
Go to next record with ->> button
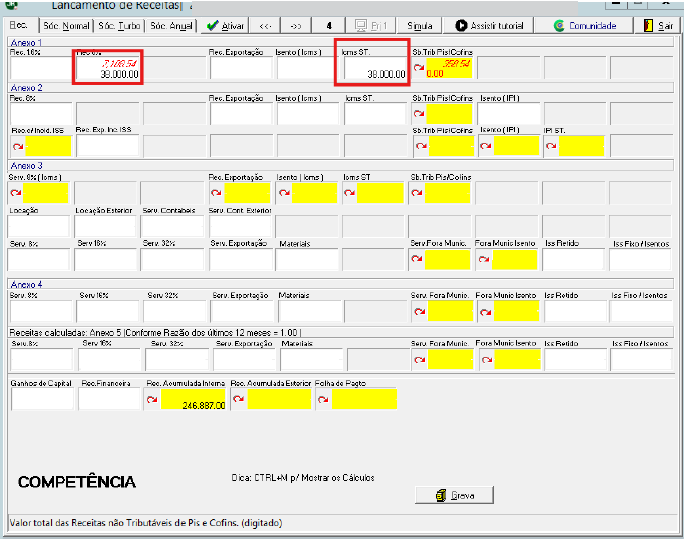pyautogui.click(x=296, y=26)
